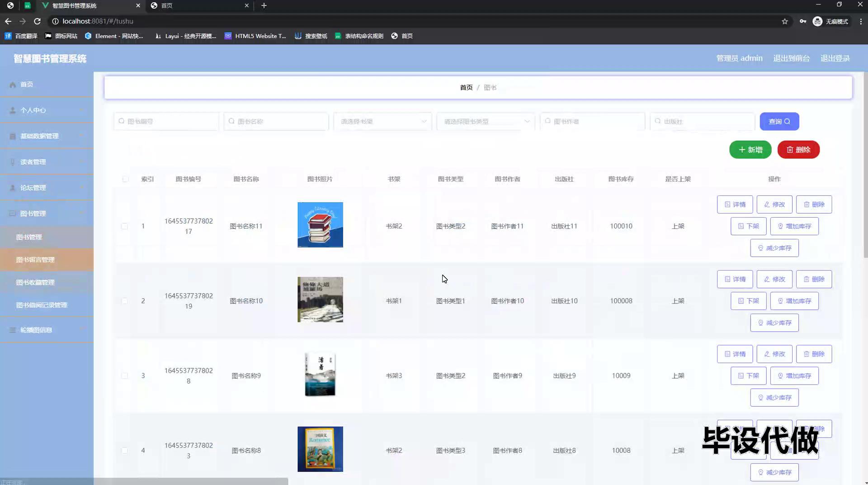This screenshot has height=485, width=868.
Task: Select 图书收藏管理 in the sidebar
Action: tap(35, 282)
